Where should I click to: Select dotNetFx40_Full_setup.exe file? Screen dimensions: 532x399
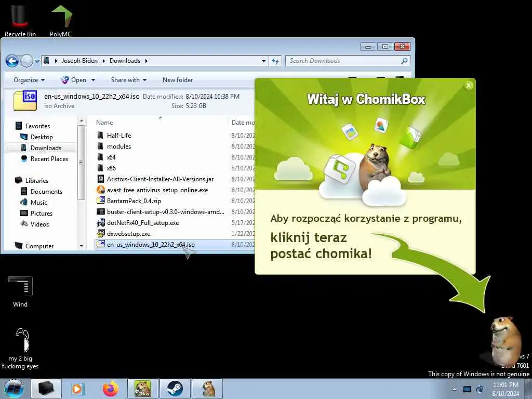tap(143, 222)
